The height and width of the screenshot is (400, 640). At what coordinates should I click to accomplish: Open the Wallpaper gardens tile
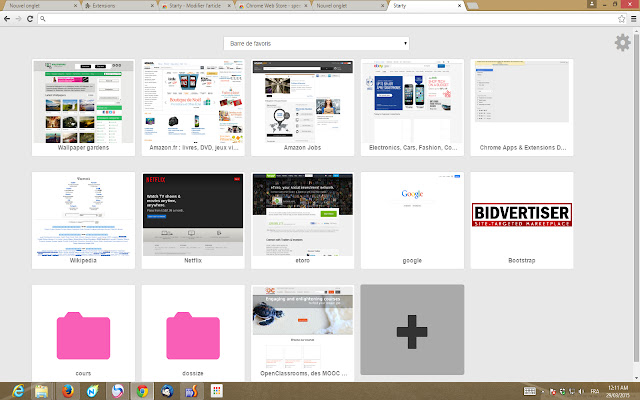tap(83, 107)
